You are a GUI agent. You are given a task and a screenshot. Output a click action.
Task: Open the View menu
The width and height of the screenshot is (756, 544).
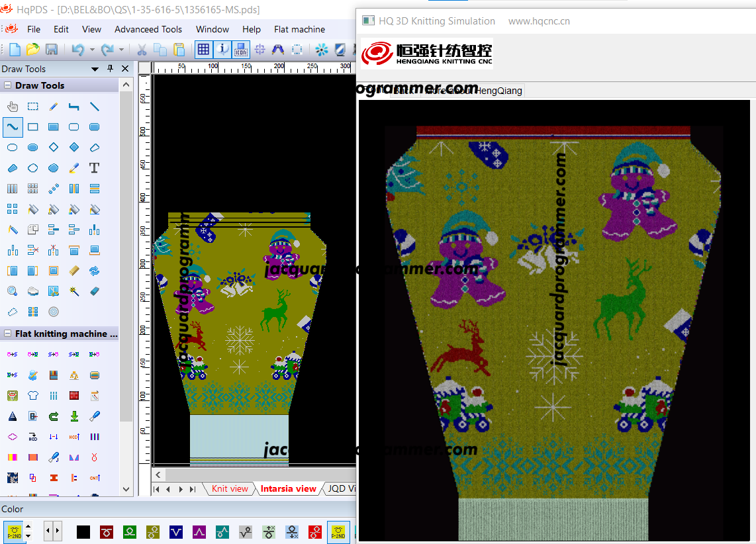91,29
